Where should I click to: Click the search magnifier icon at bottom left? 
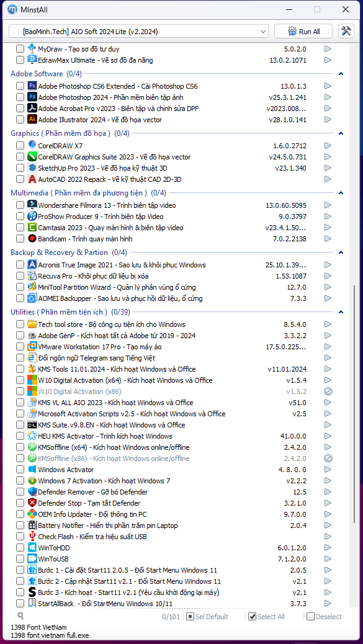(20, 615)
